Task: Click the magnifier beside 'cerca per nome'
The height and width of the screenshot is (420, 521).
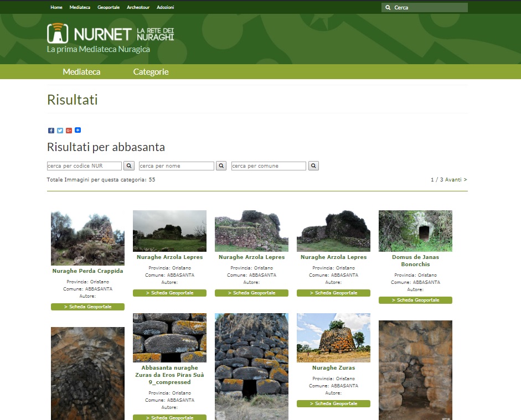Action: (x=221, y=165)
